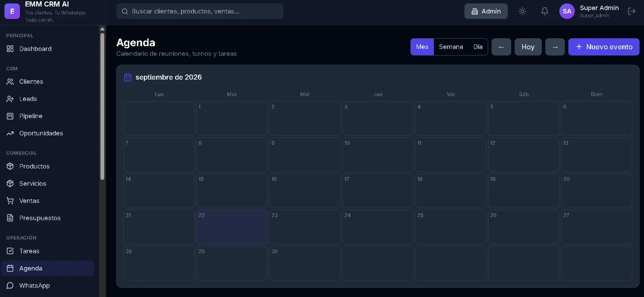Toggle light theme with sun icon
Screen dimensions: 644x297
point(522,11)
